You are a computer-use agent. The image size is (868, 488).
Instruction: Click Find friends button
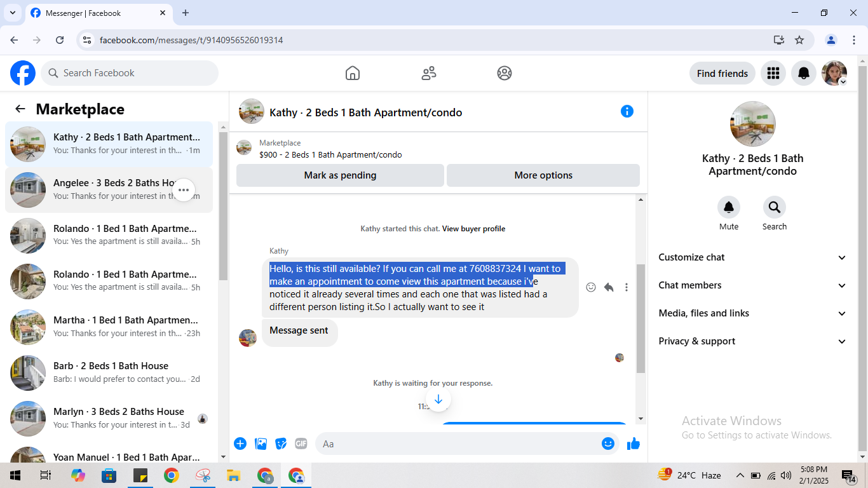[722, 73]
